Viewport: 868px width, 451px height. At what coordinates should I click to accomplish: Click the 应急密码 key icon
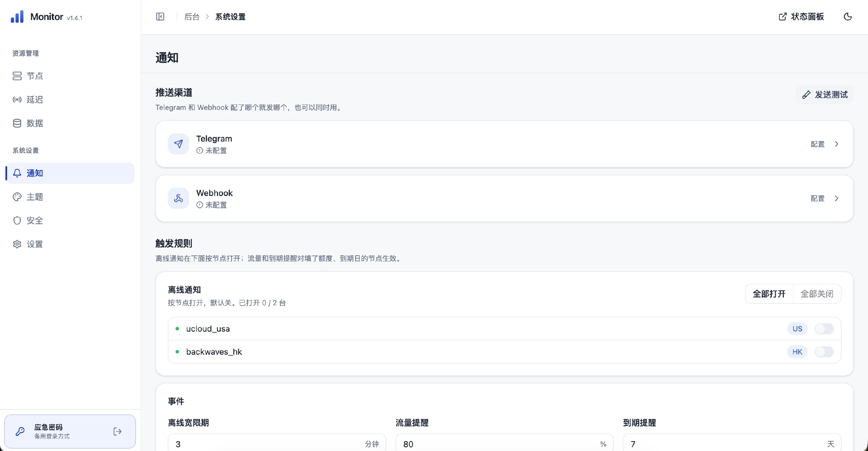click(x=20, y=431)
